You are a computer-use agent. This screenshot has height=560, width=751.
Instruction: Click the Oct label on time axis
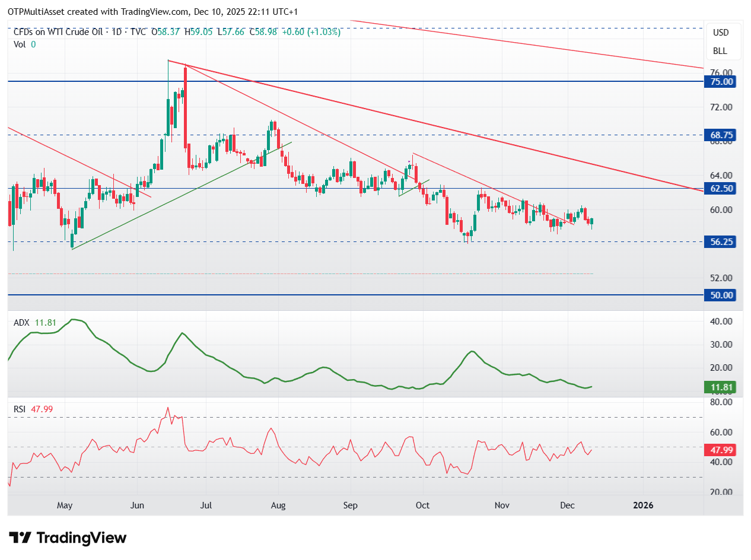[x=422, y=505]
